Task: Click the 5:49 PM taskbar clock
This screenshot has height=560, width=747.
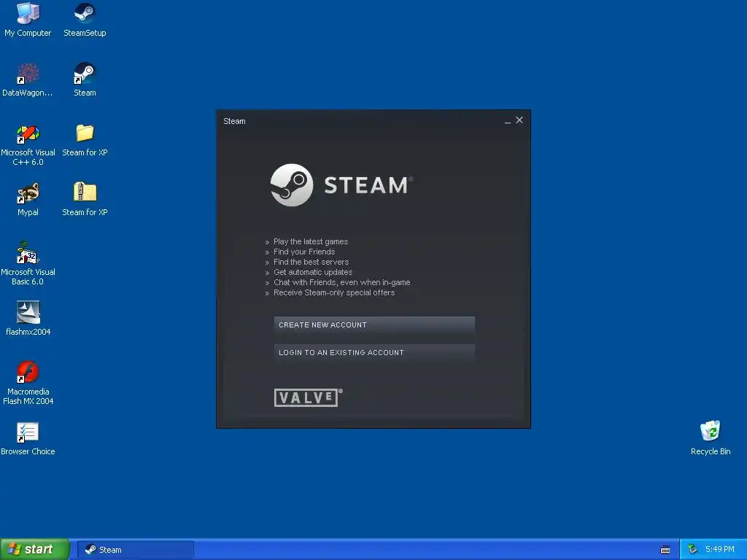Action: coord(720,550)
